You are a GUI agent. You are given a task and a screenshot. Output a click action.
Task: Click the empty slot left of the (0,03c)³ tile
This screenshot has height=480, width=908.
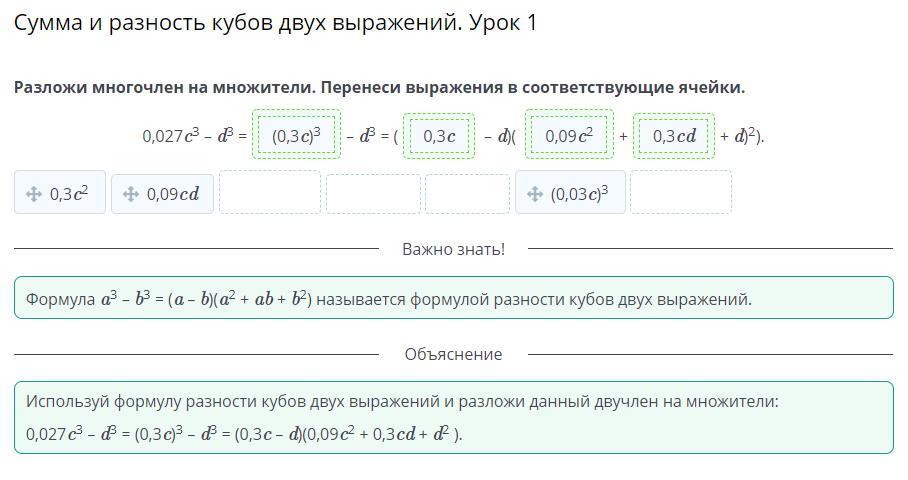click(x=467, y=194)
